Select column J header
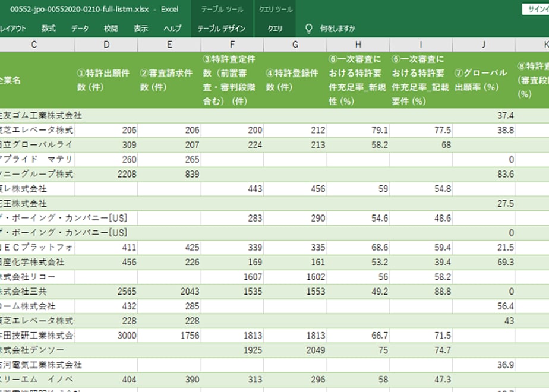Image resolution: width=549 pixels, height=392 pixels. coord(484,45)
